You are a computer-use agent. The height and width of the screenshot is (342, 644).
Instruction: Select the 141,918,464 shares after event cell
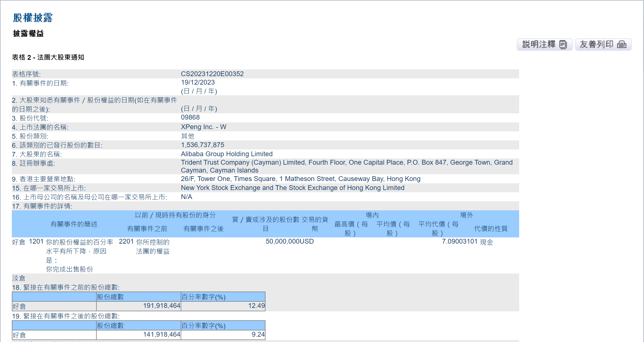point(161,335)
